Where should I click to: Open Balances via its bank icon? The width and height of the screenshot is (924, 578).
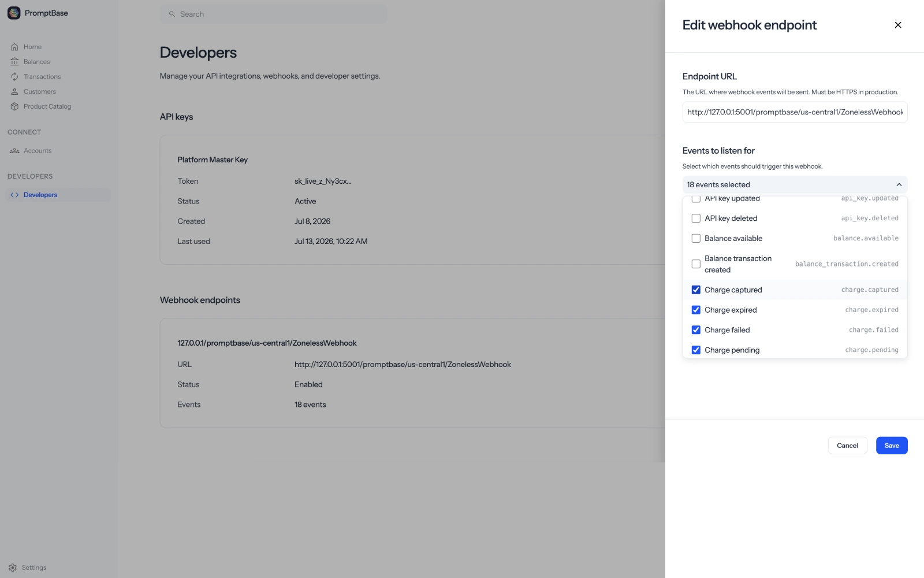tap(14, 62)
